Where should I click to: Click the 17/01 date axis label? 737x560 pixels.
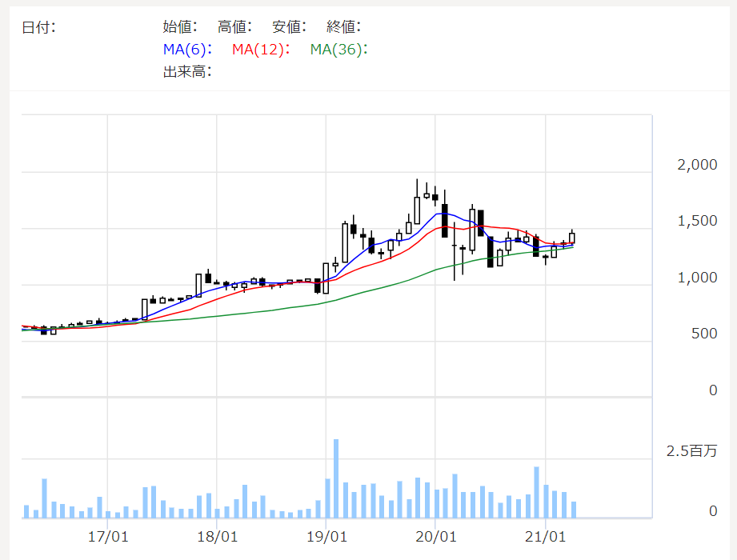coord(108,537)
